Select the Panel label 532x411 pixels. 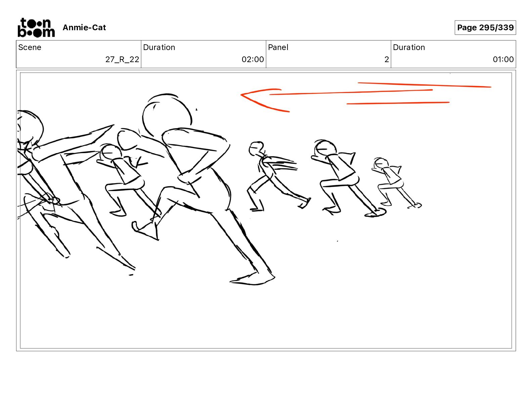(x=278, y=47)
